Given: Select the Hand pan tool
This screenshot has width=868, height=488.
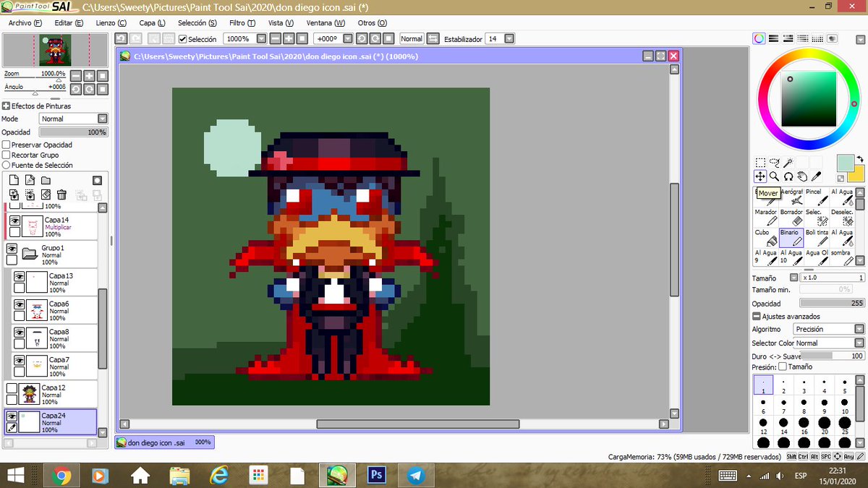Looking at the screenshot, I should coord(802,176).
